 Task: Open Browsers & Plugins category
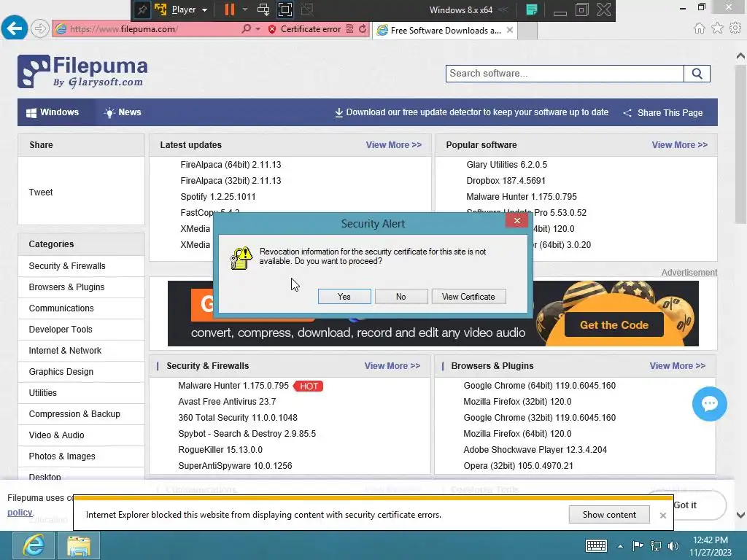[66, 287]
